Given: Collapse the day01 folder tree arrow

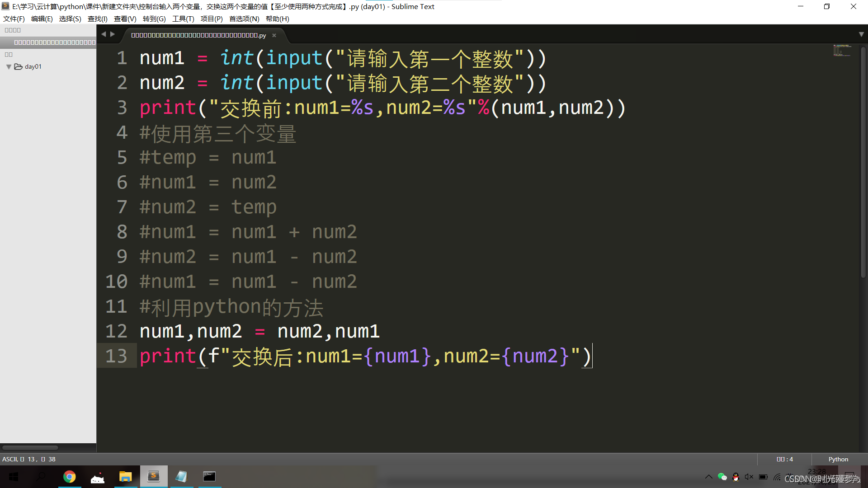Looking at the screenshot, I should pyautogui.click(x=9, y=67).
